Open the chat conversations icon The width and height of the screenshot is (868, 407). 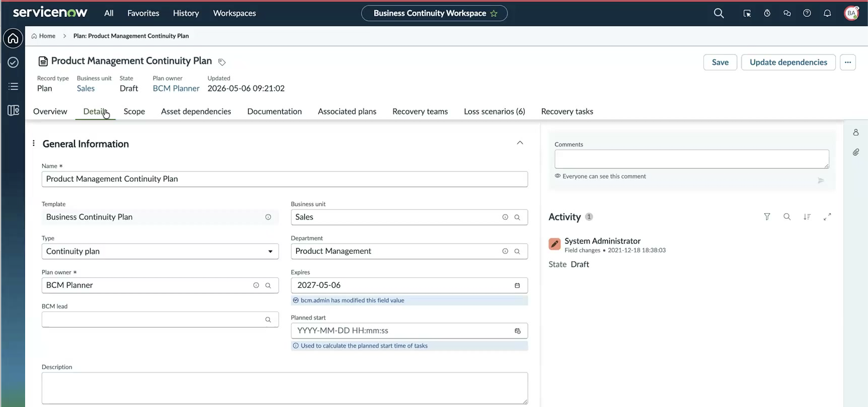tap(787, 13)
